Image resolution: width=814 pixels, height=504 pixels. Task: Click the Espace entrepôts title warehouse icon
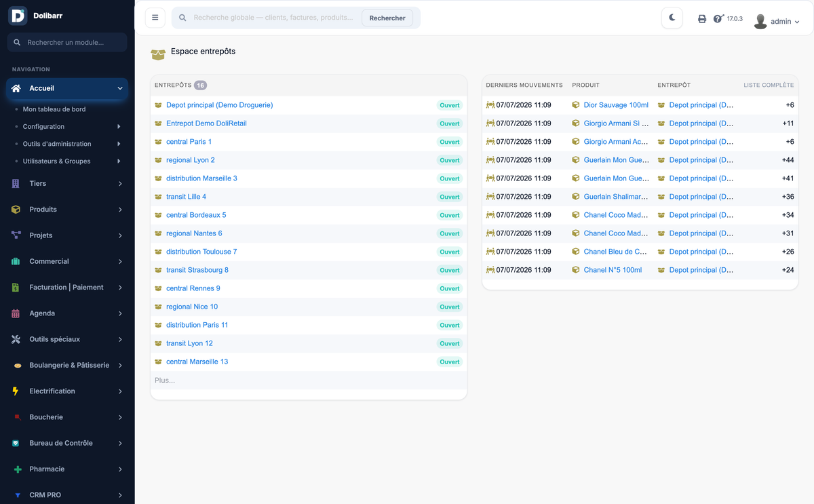click(x=158, y=54)
